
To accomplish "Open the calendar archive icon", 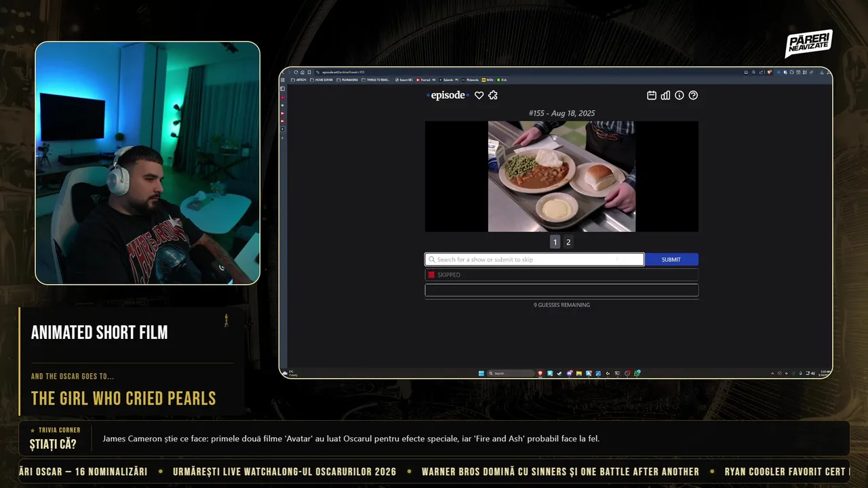I will tap(652, 96).
